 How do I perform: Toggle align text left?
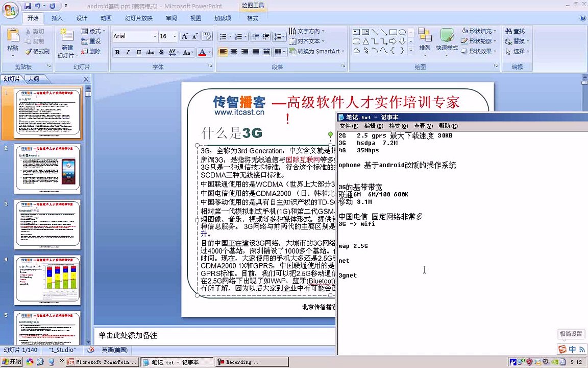coord(223,52)
